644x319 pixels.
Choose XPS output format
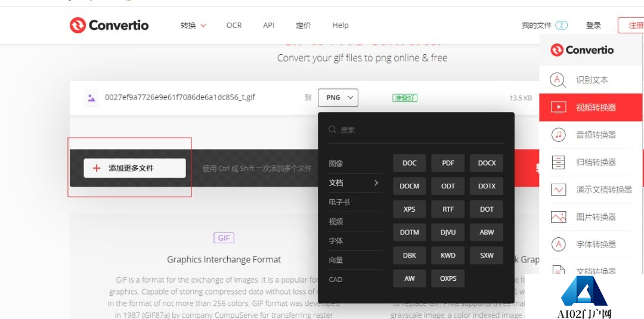tap(410, 209)
